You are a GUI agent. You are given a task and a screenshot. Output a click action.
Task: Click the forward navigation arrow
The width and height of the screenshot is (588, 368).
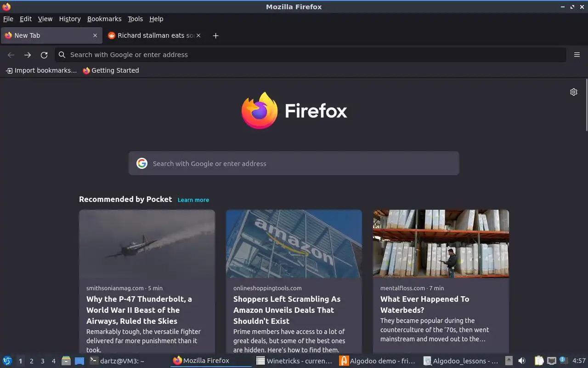click(x=28, y=55)
